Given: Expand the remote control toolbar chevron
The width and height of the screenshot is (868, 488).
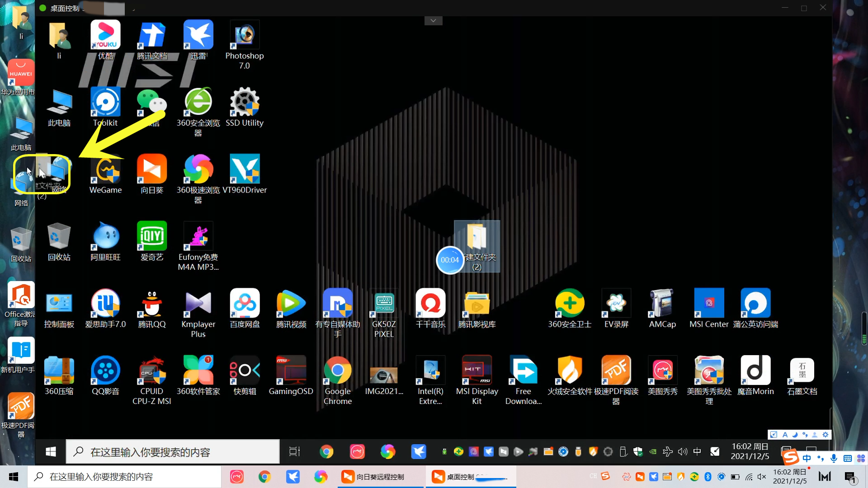Looking at the screenshot, I should (433, 21).
